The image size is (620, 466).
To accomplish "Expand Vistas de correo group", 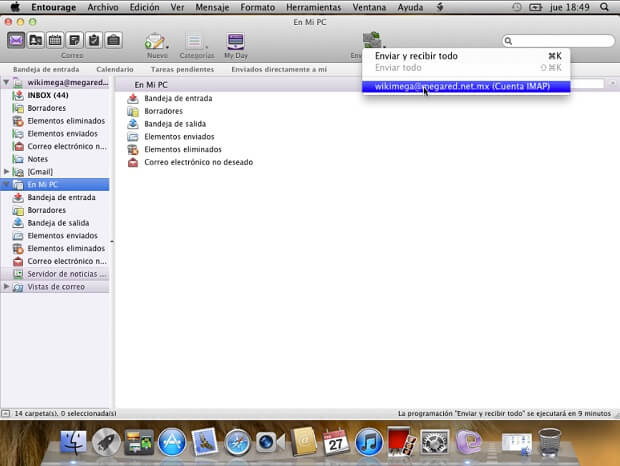I will point(6,286).
